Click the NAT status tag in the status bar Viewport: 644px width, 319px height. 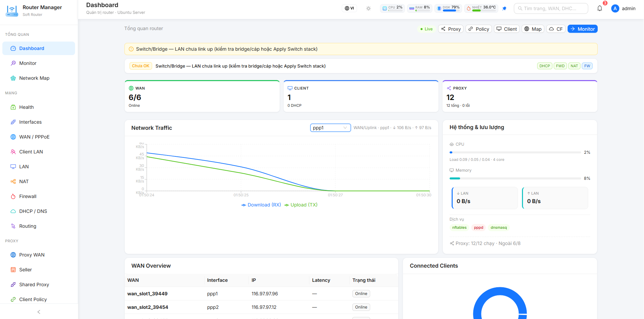574,66
